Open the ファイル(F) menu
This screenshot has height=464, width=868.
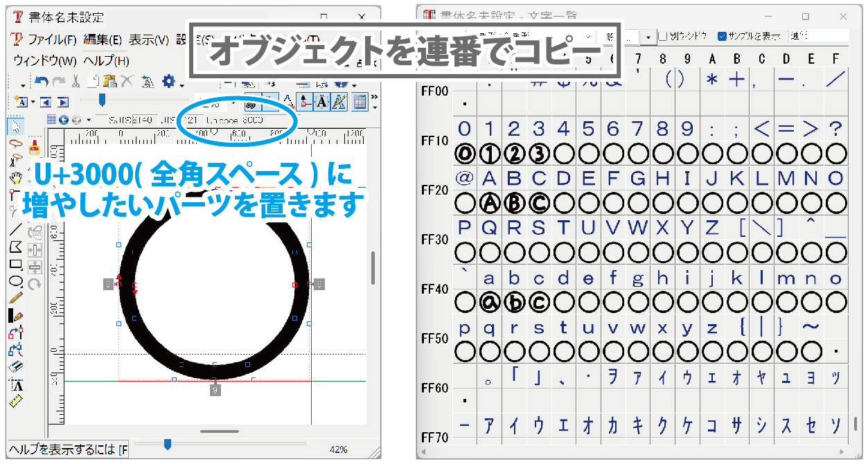point(52,39)
